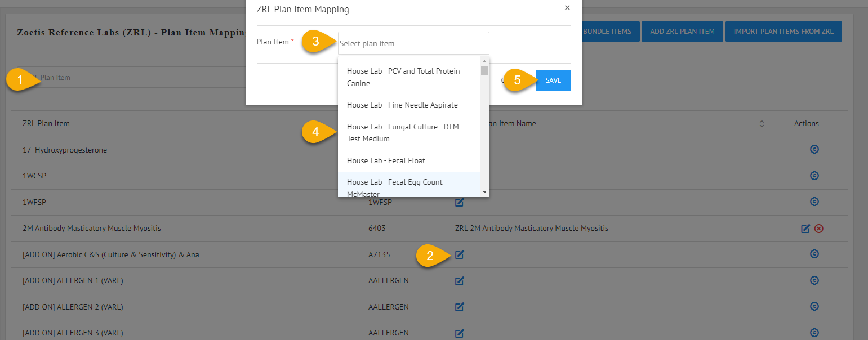Screen dimensions: 868x340
Task: Open mapping editor for ALLERGEN 3 (VARL)
Action: 459,333
